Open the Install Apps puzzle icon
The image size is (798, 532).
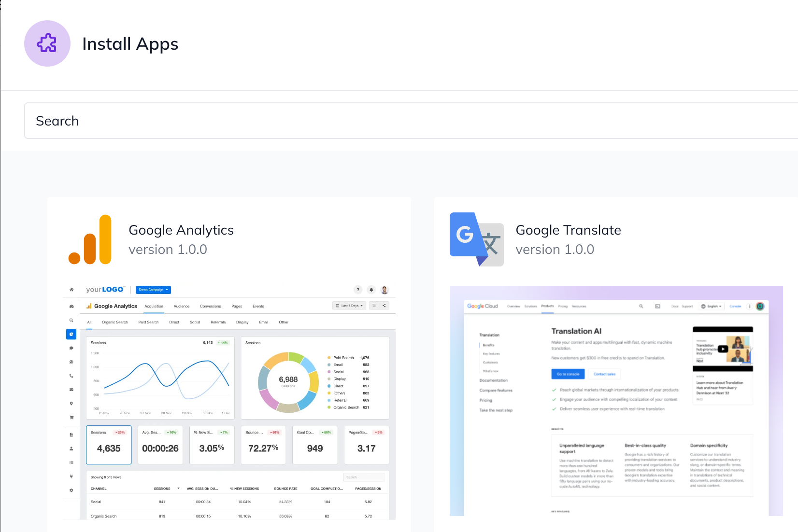47,43
